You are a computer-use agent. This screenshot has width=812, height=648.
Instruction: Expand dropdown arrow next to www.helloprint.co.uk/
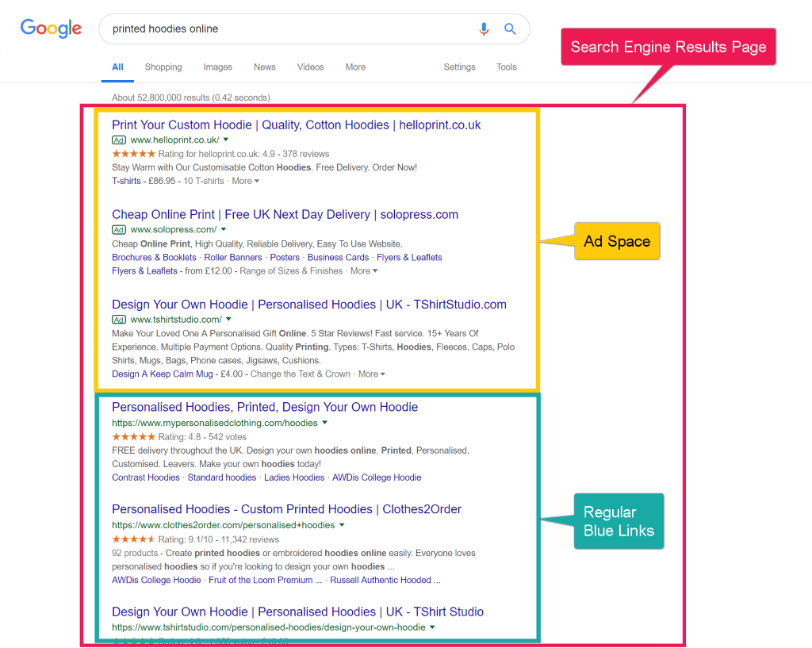[x=226, y=140]
